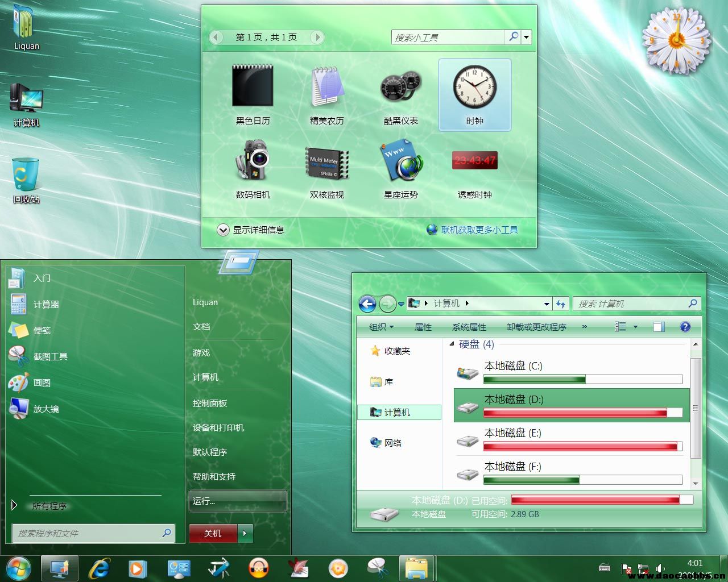Expand 显示详细信息 in gadget gallery

pos(251,230)
